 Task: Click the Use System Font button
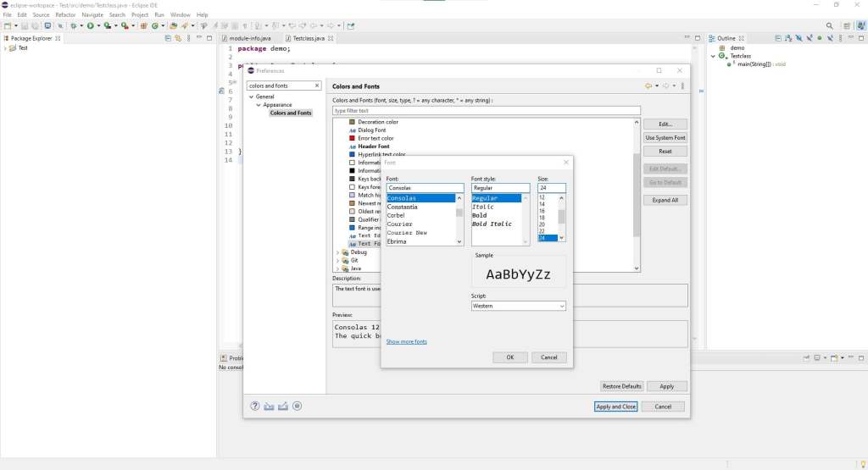665,138
